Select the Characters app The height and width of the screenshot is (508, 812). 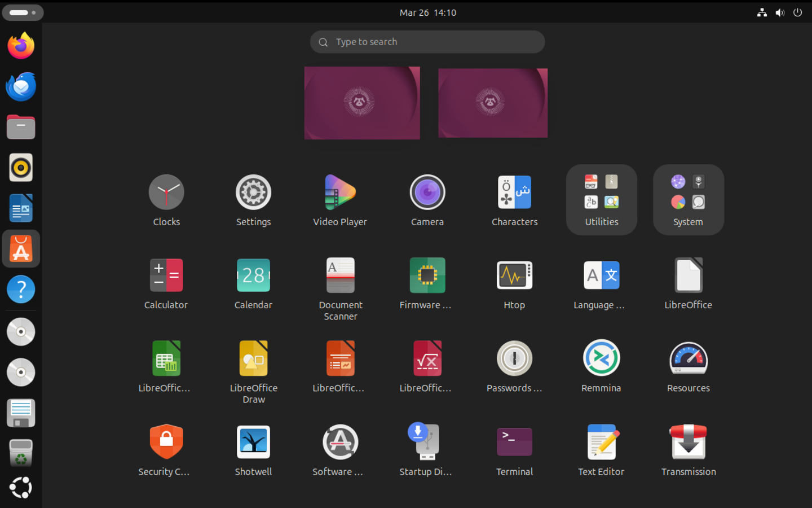tap(514, 192)
